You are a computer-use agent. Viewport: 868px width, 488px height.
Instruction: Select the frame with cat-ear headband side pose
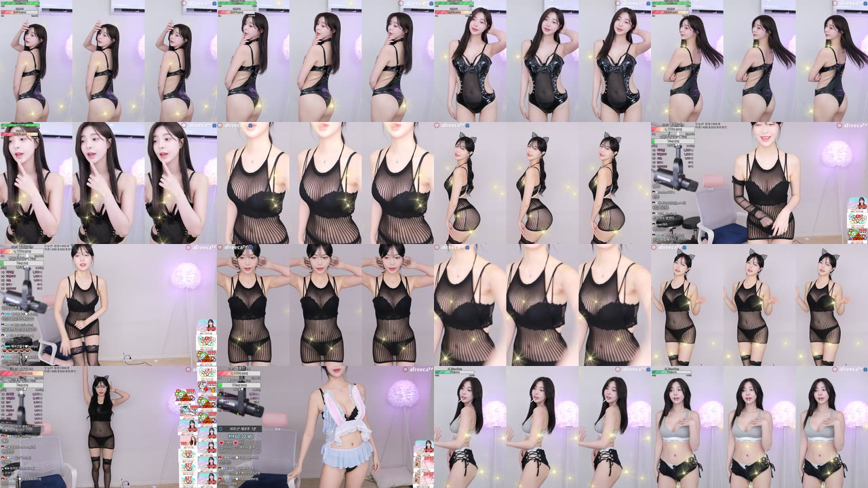tap(542, 183)
